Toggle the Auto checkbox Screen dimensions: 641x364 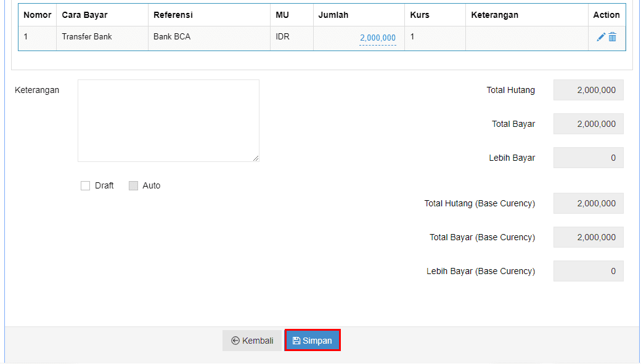coord(133,186)
